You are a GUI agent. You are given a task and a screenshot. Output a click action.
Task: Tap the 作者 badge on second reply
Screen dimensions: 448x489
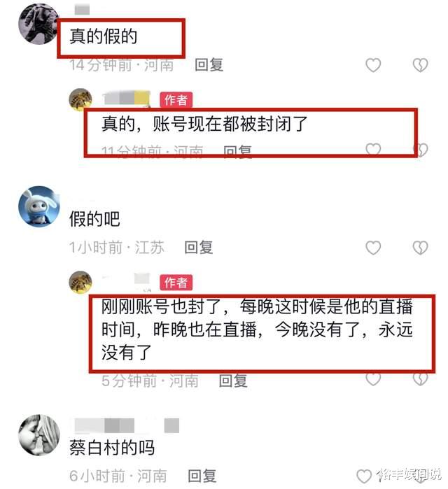tap(176, 283)
